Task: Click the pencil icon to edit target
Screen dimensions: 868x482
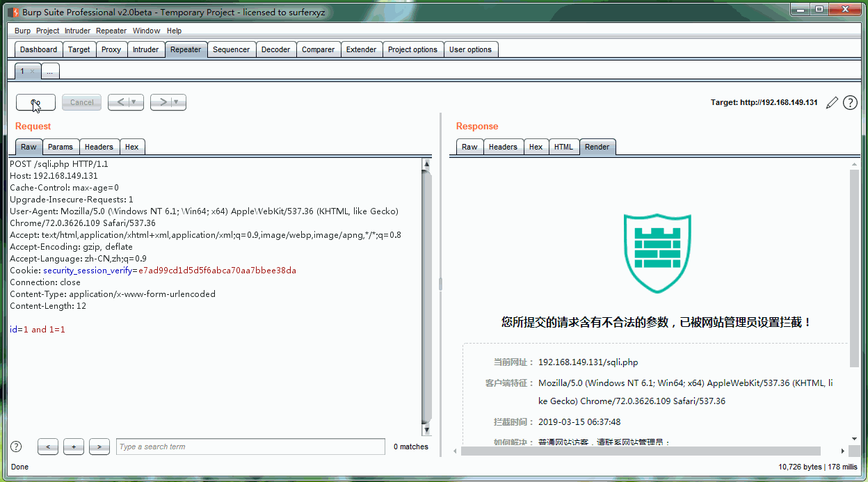Action: [x=832, y=103]
